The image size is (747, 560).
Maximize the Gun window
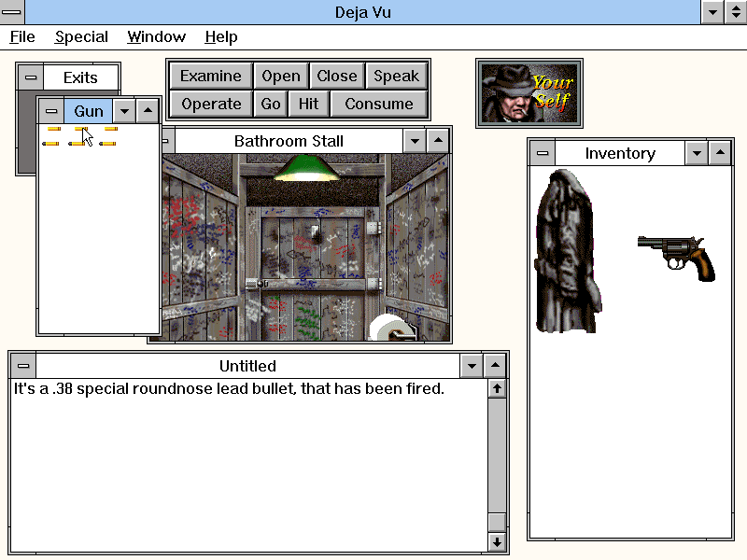coord(148,111)
